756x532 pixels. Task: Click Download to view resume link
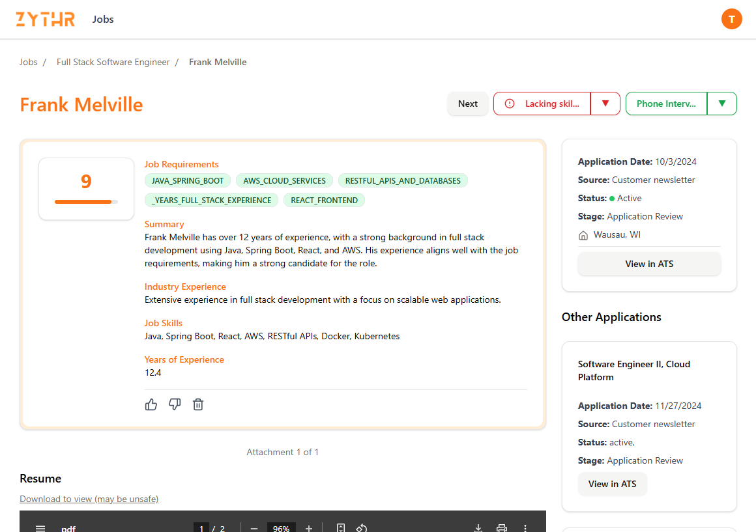(x=89, y=499)
